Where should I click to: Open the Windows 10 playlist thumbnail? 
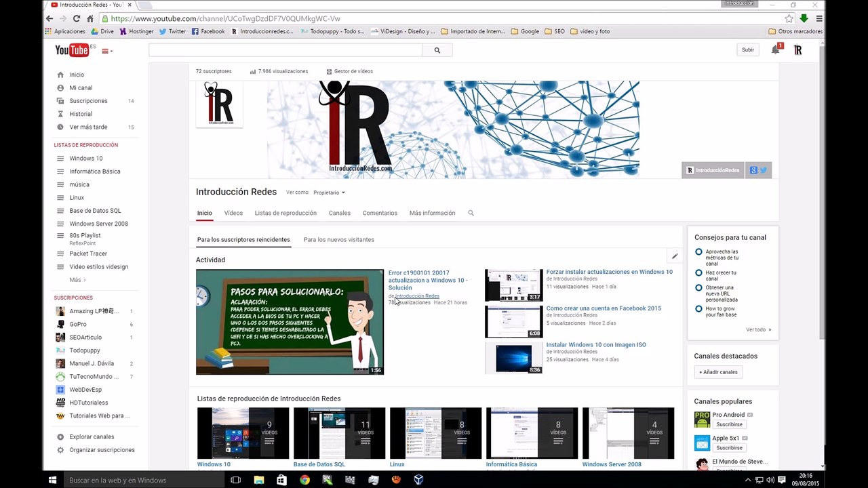[243, 433]
